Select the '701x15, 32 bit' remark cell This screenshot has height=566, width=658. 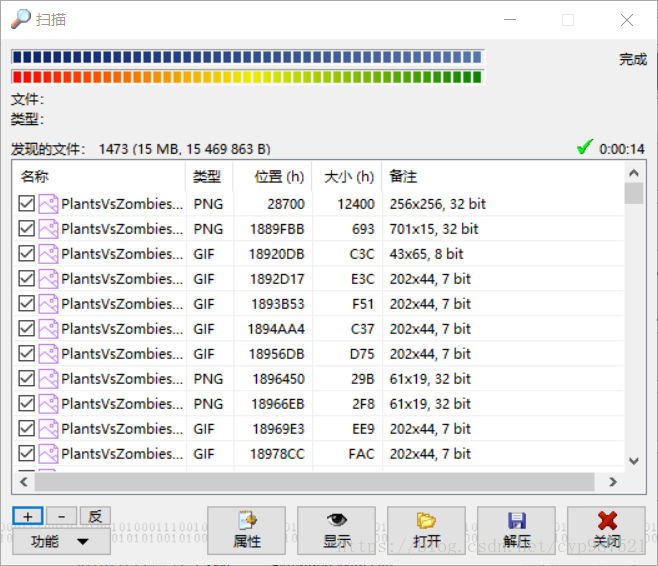[x=434, y=229]
